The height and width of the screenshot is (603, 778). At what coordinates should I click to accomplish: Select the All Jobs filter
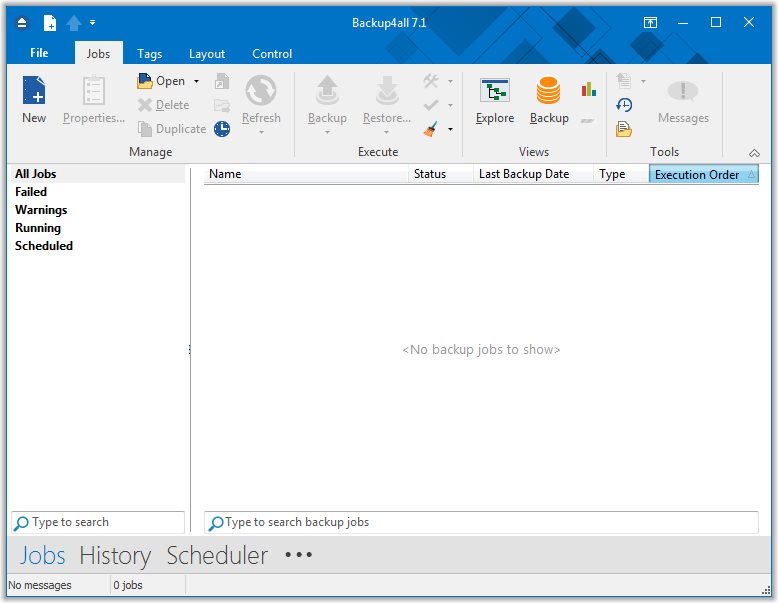98,174
